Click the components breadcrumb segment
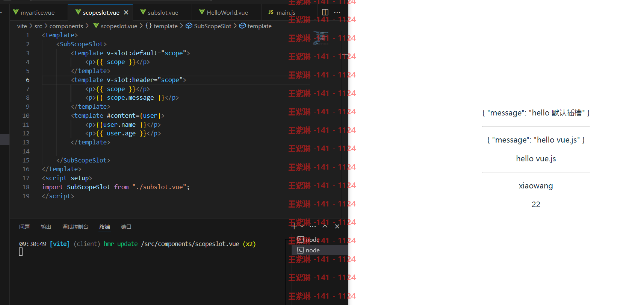 [66, 26]
